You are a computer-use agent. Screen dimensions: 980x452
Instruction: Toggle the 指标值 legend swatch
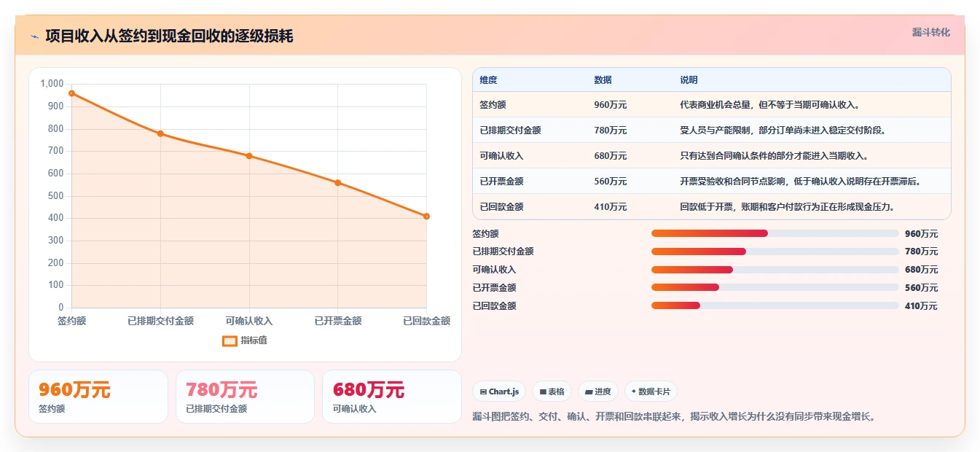coord(230,340)
